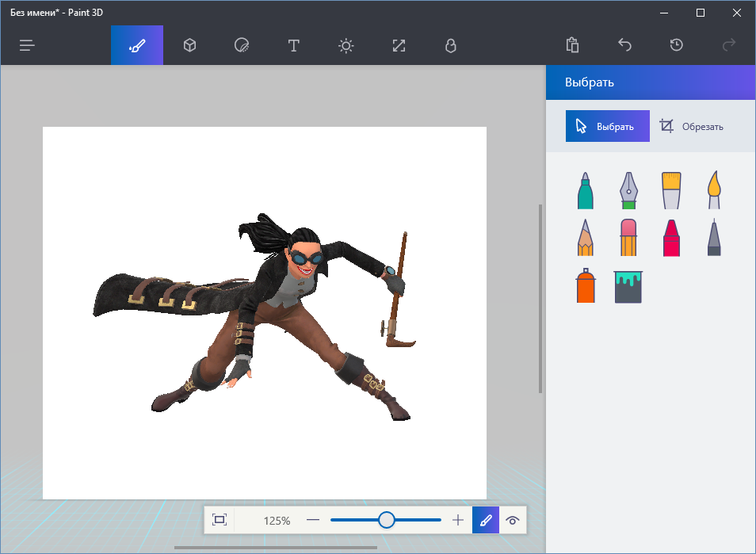
Task: Click the 125% zoom value
Action: coord(277,520)
